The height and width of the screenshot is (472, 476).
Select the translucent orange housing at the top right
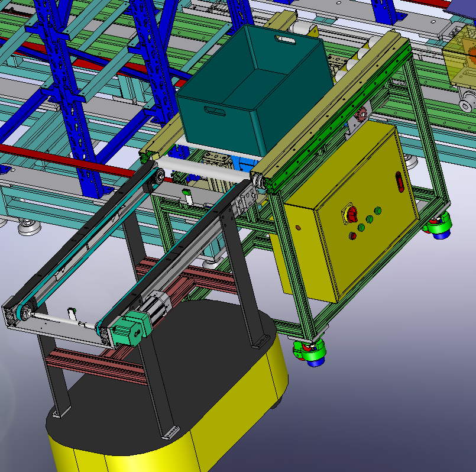[x=461, y=58]
